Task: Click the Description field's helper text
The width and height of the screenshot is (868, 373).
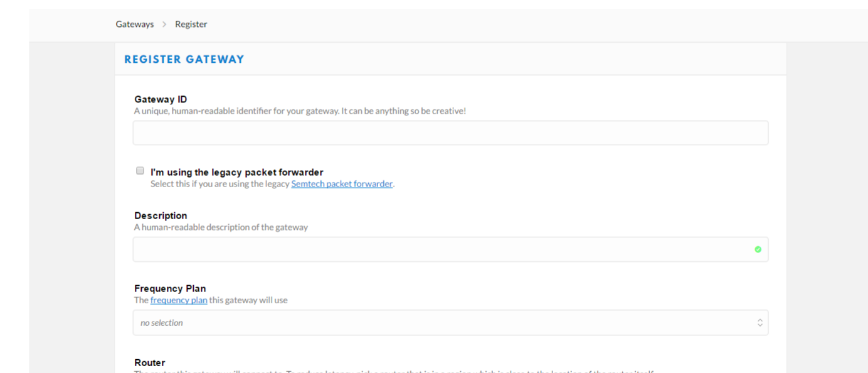Action: [221, 227]
